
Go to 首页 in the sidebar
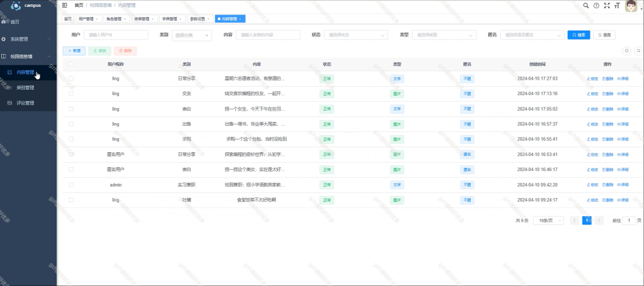(28, 22)
